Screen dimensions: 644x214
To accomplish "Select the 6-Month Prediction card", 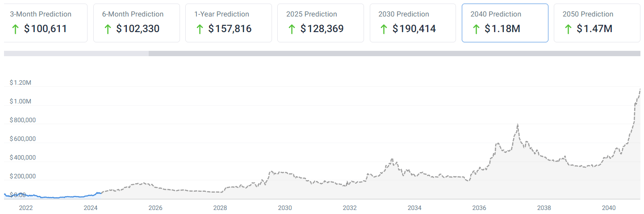I will click(136, 23).
